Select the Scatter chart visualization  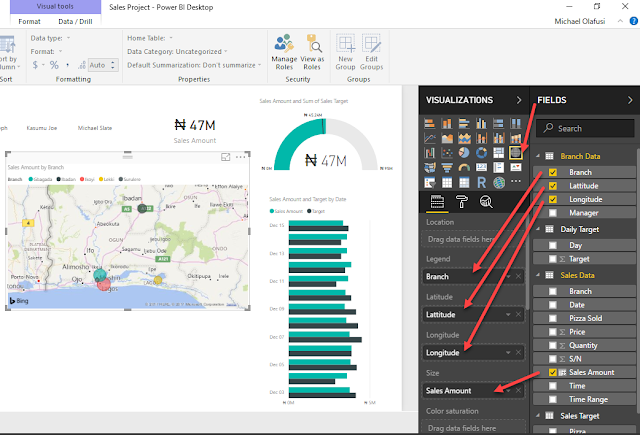click(x=447, y=153)
